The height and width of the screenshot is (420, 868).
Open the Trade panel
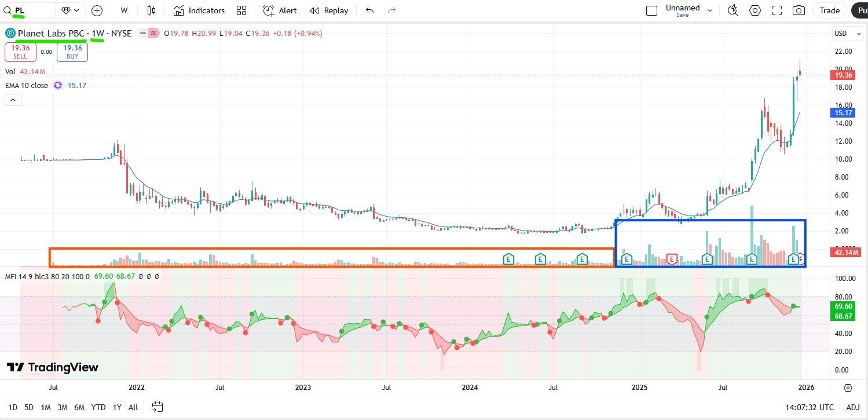tap(829, 10)
